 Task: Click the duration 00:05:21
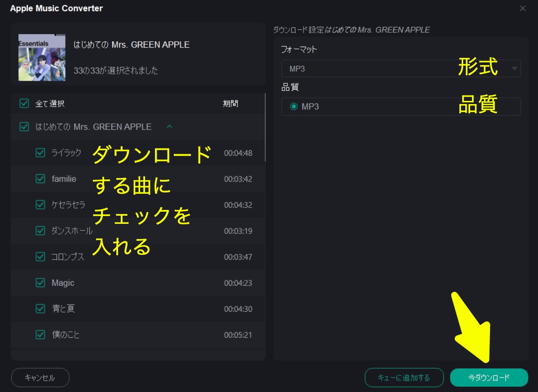point(238,335)
